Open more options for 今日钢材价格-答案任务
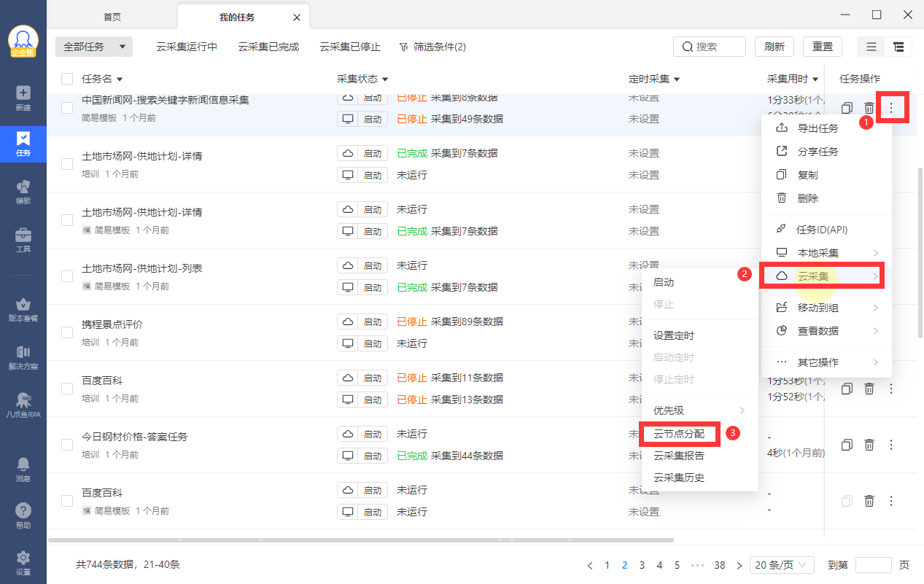The image size is (924, 584). click(891, 445)
